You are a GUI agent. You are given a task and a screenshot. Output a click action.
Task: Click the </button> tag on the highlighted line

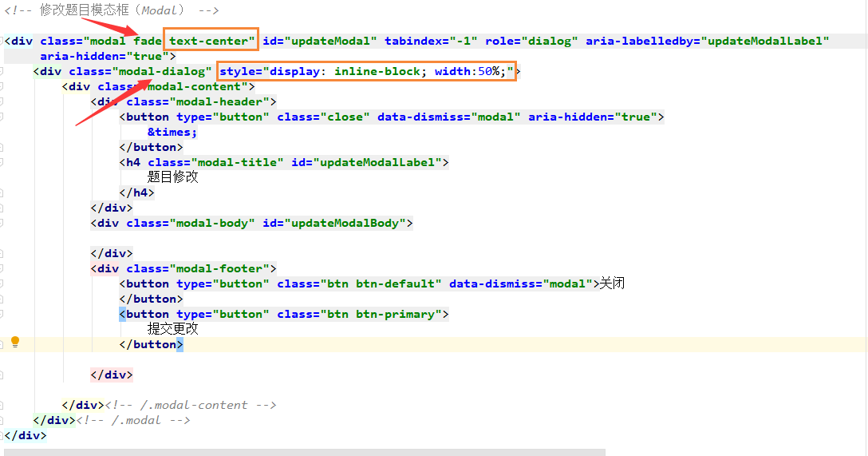(x=151, y=345)
